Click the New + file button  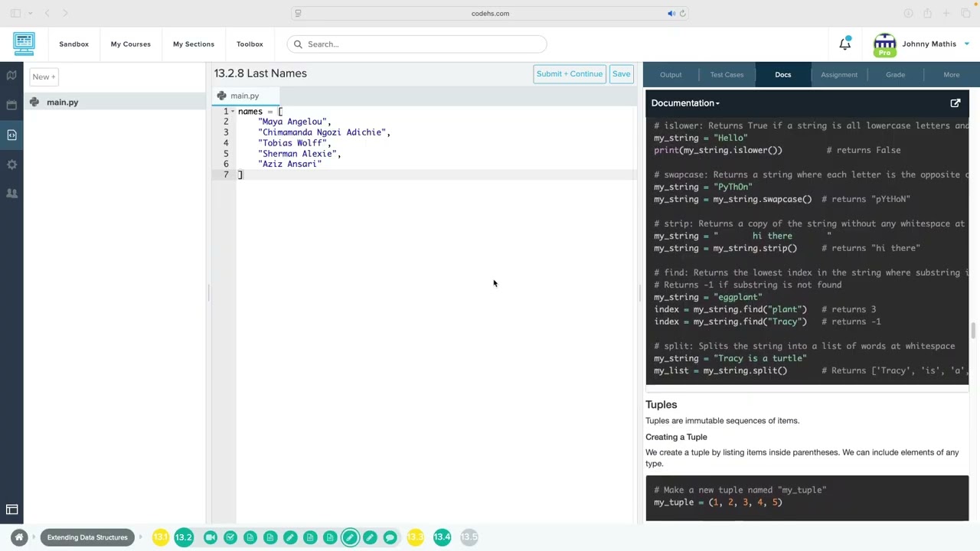pos(44,77)
